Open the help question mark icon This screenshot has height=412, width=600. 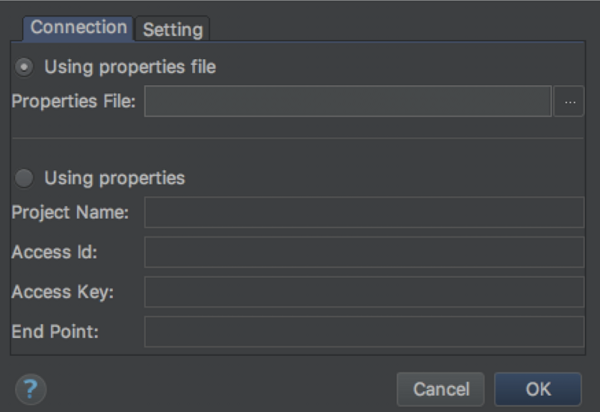[31, 389]
